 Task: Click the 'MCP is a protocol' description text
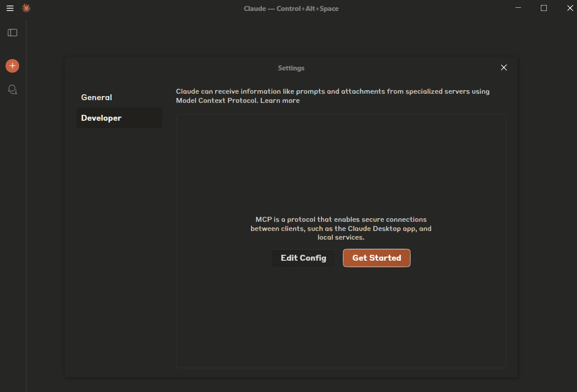[341, 228]
